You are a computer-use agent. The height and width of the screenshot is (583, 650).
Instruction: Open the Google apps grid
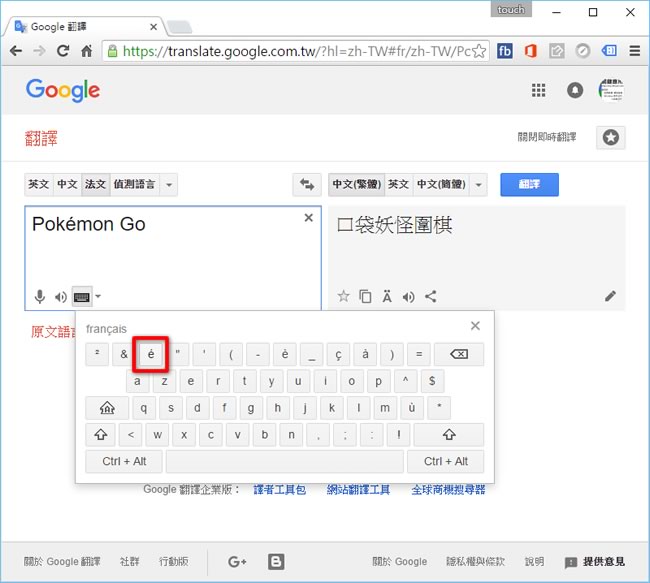coord(539,90)
